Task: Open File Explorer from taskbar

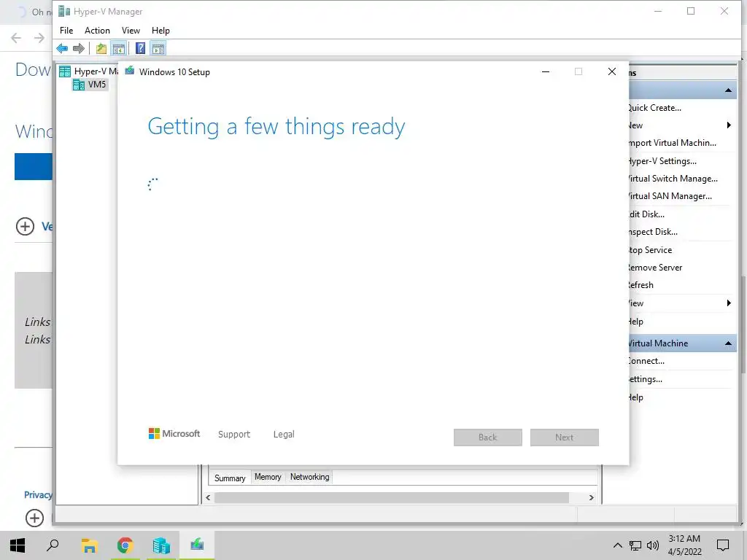Action: 89,545
